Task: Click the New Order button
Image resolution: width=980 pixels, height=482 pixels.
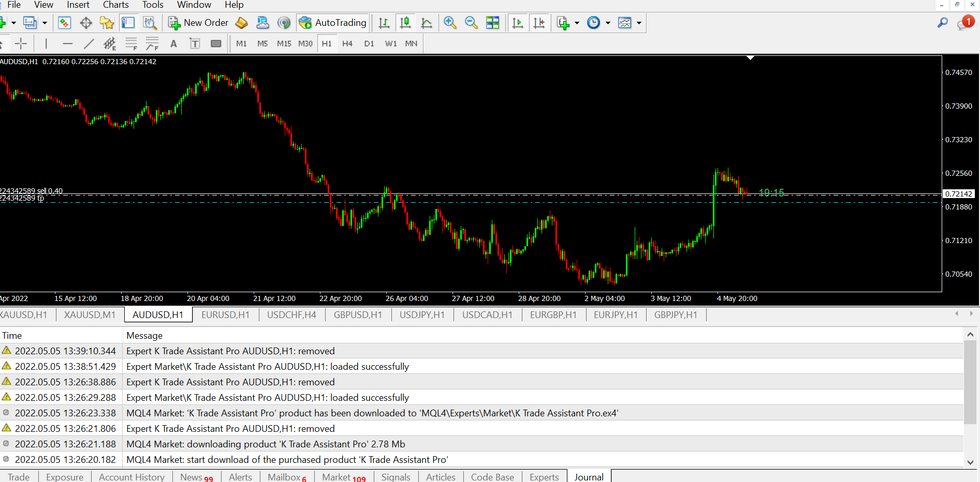Action: pyautogui.click(x=198, y=23)
